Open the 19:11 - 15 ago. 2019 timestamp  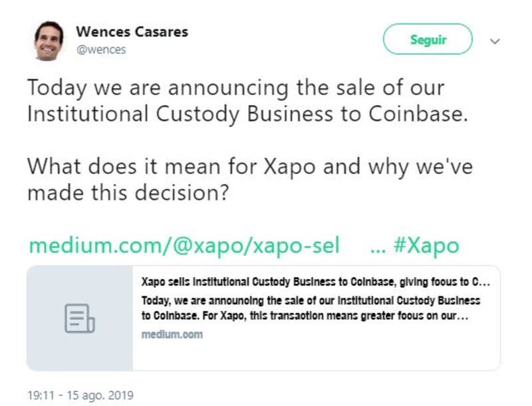(80, 395)
